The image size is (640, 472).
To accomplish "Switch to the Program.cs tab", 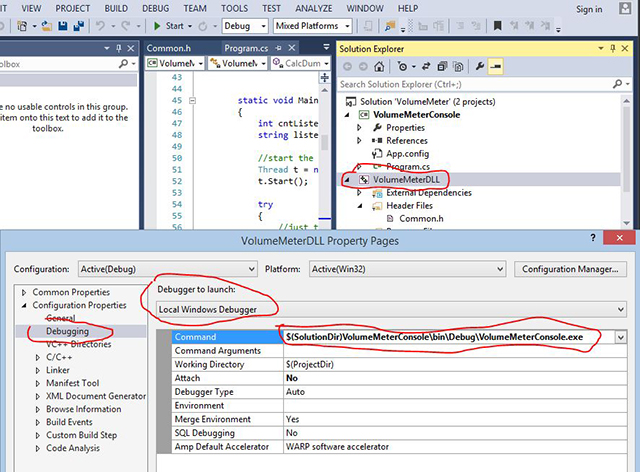I will click(246, 48).
